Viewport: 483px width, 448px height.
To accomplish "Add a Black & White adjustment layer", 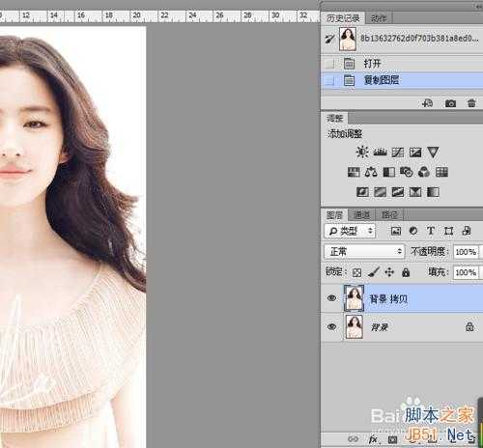I will tap(389, 172).
